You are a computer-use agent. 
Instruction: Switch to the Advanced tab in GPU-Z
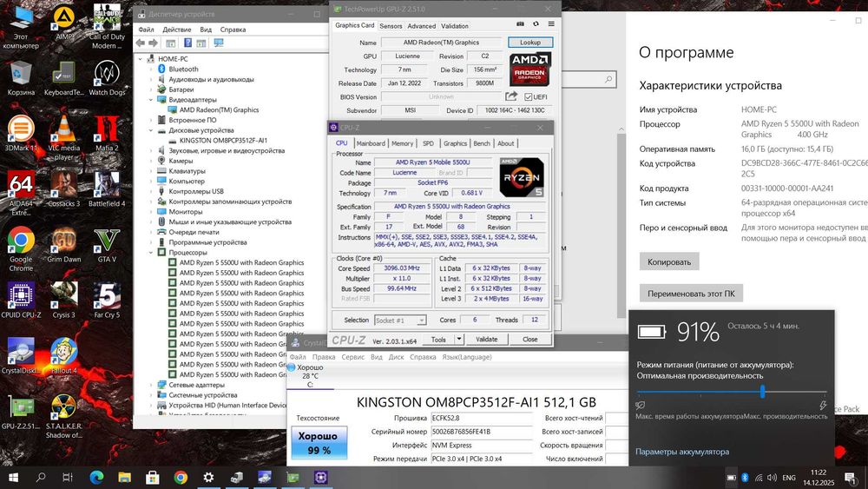click(x=421, y=26)
